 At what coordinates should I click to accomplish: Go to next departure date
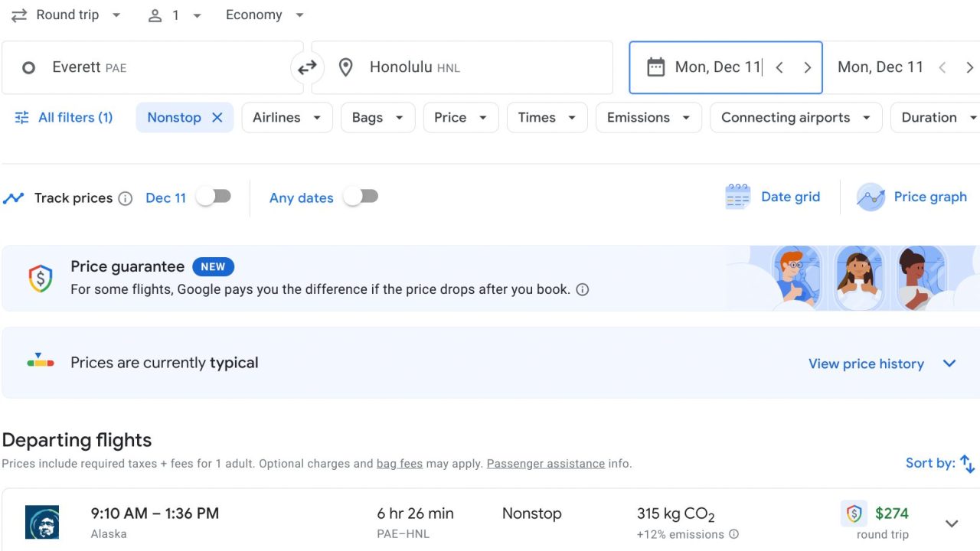807,67
